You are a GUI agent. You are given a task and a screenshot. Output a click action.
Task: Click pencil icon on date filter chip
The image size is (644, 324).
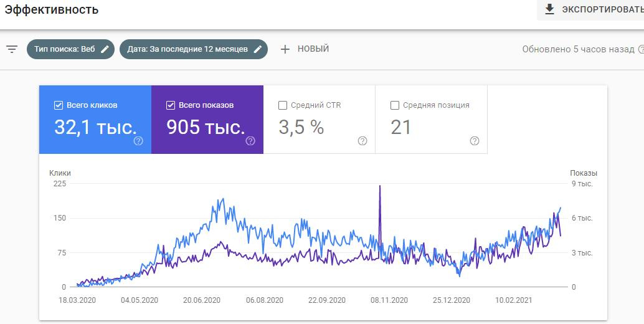258,49
